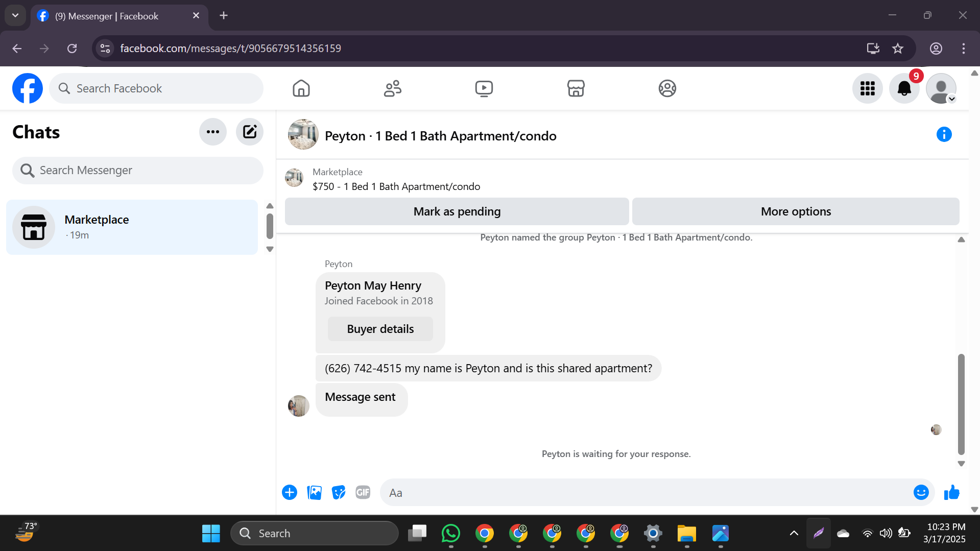
Task: Attach a file with the photo icon
Action: (314, 492)
